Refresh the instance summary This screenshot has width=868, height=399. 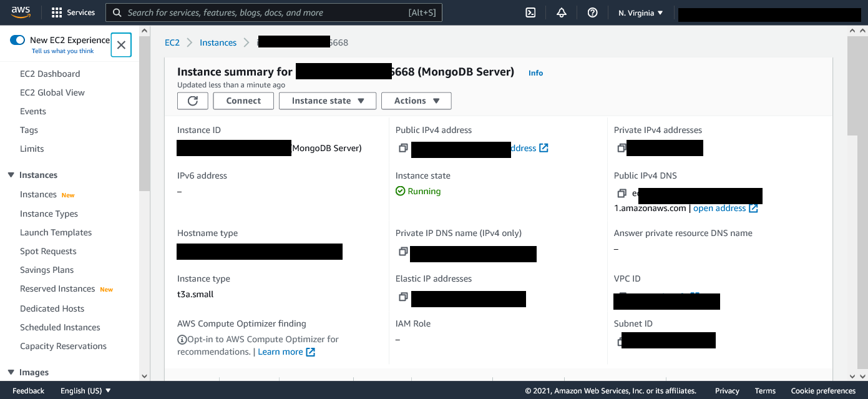click(193, 101)
